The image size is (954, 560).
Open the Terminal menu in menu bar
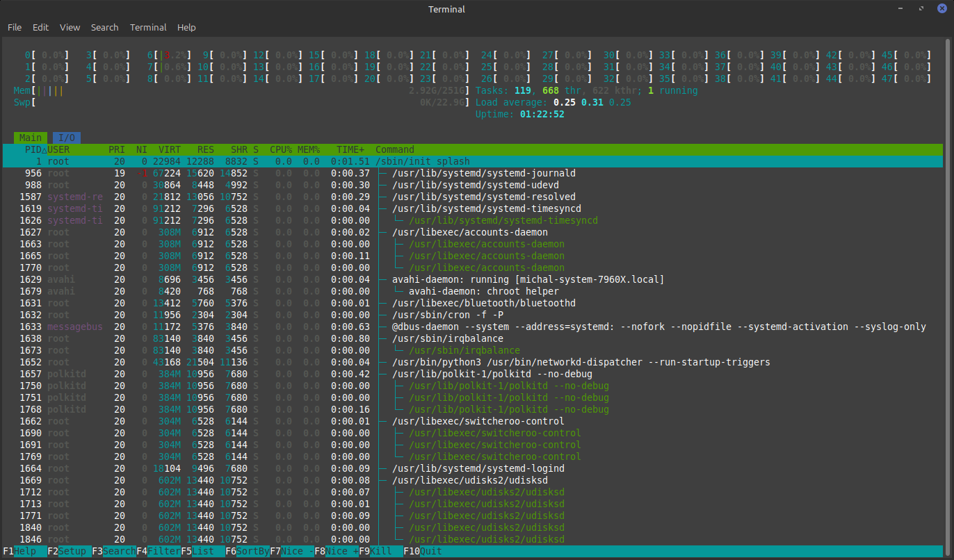pos(148,28)
